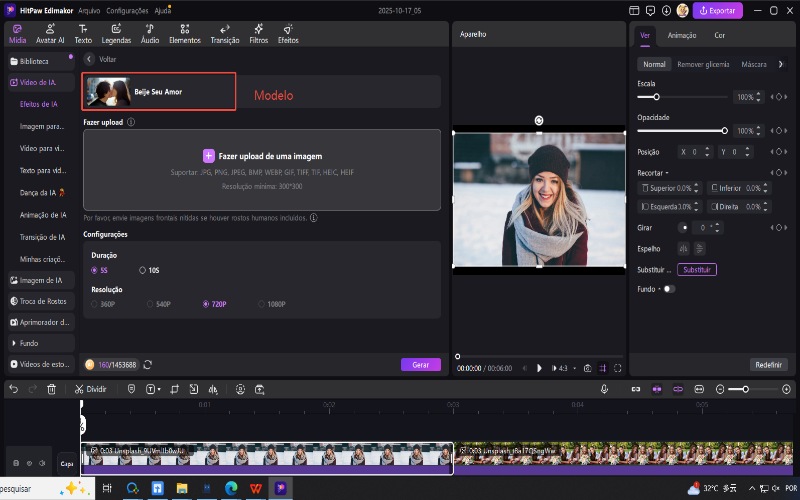The width and height of the screenshot is (800, 500).
Task: Open the Arquivo menu
Action: 89,10
